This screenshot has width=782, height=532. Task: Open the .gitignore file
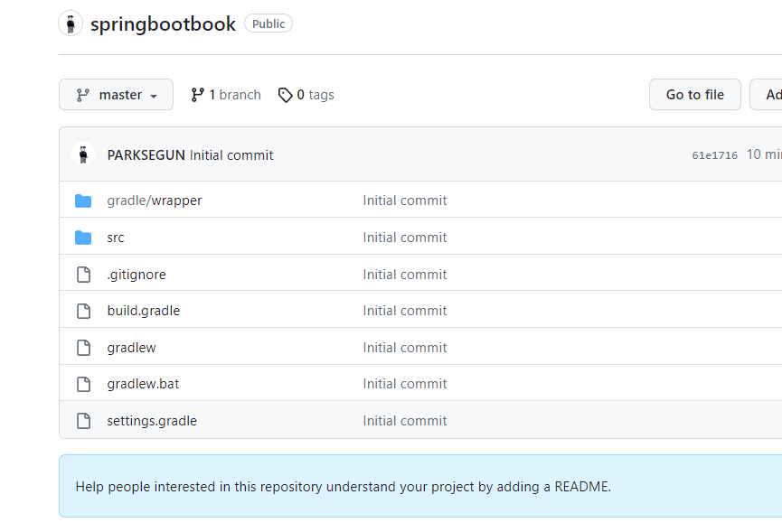(137, 275)
